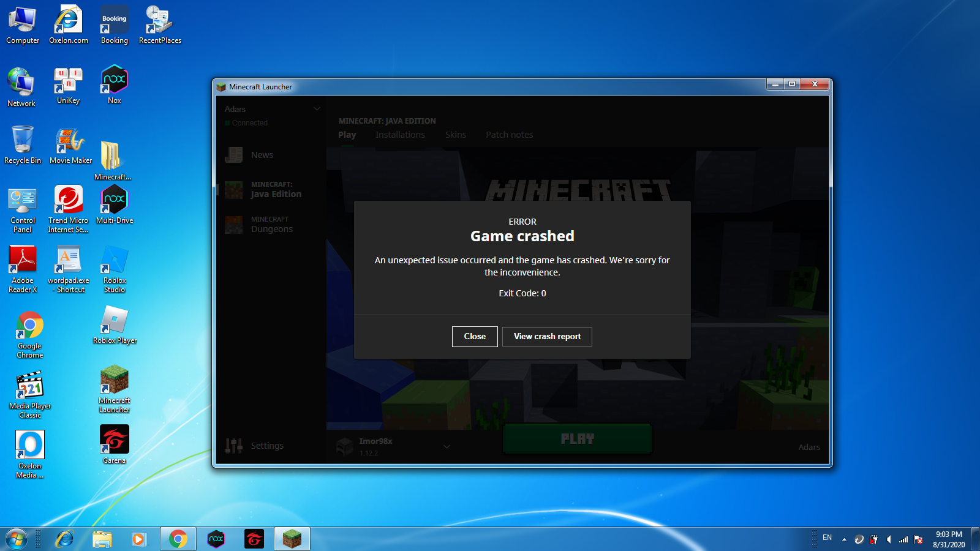
Task: Select the Multi-Drive desktop shortcut
Action: tap(115, 205)
